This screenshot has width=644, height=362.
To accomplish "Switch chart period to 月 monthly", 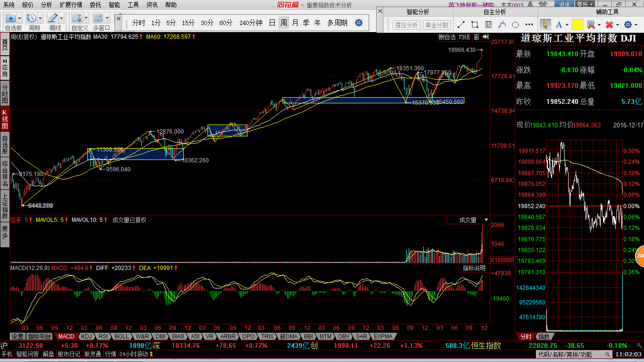I will pyautogui.click(x=295, y=23).
